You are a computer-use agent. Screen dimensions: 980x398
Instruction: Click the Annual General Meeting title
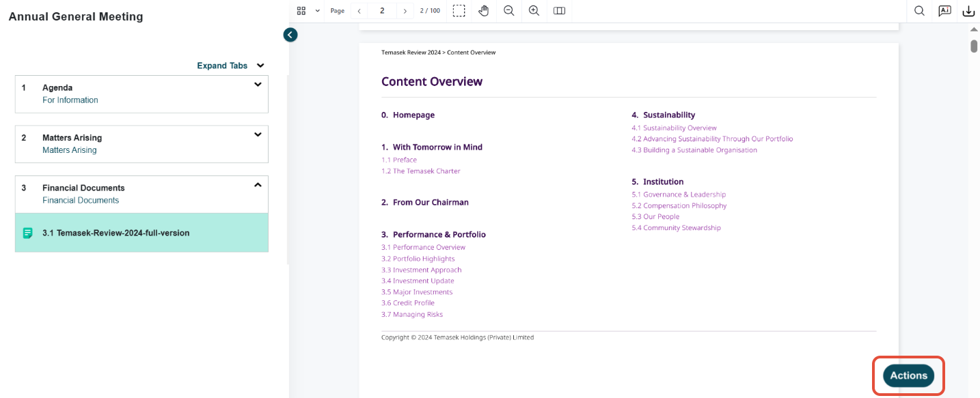pyautogui.click(x=76, y=17)
